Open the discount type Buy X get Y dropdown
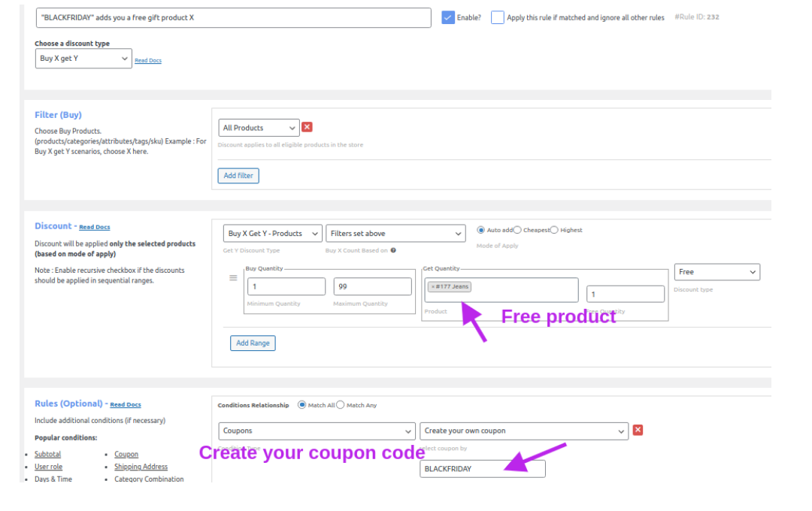This screenshot has height=511, width=812. (x=83, y=58)
